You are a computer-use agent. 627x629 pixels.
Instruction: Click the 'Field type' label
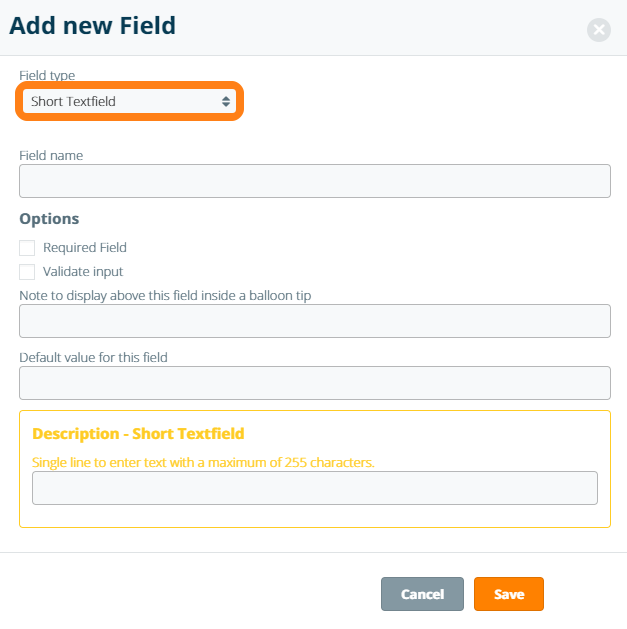[47, 76]
